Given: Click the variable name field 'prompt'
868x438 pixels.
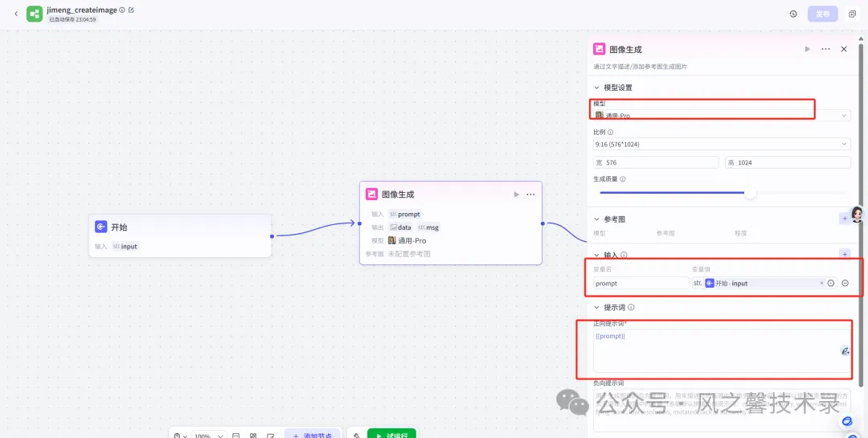Looking at the screenshot, I should (x=641, y=283).
